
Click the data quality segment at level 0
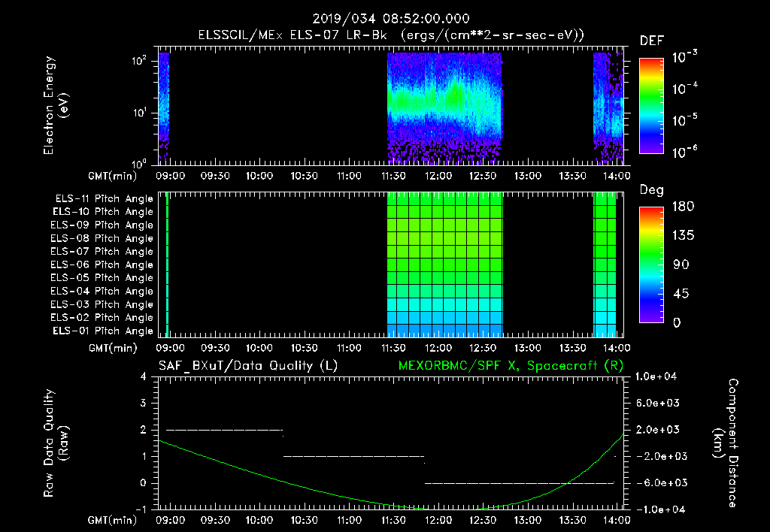[x=519, y=483]
